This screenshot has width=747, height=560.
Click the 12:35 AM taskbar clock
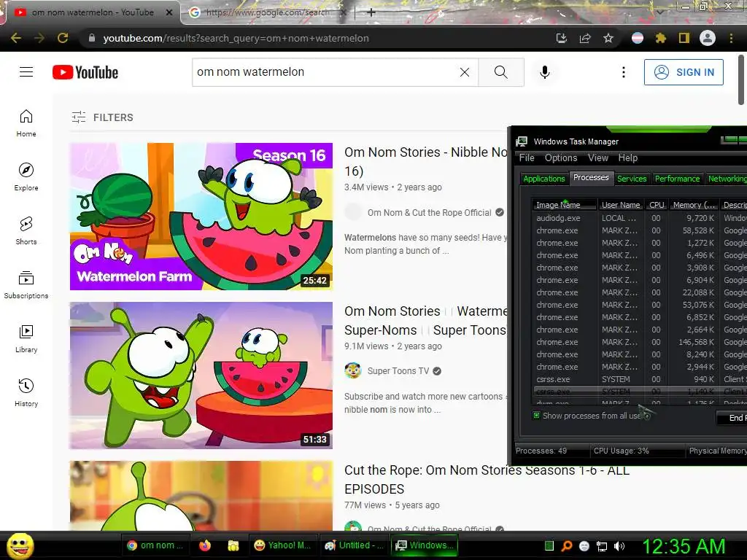(684, 546)
